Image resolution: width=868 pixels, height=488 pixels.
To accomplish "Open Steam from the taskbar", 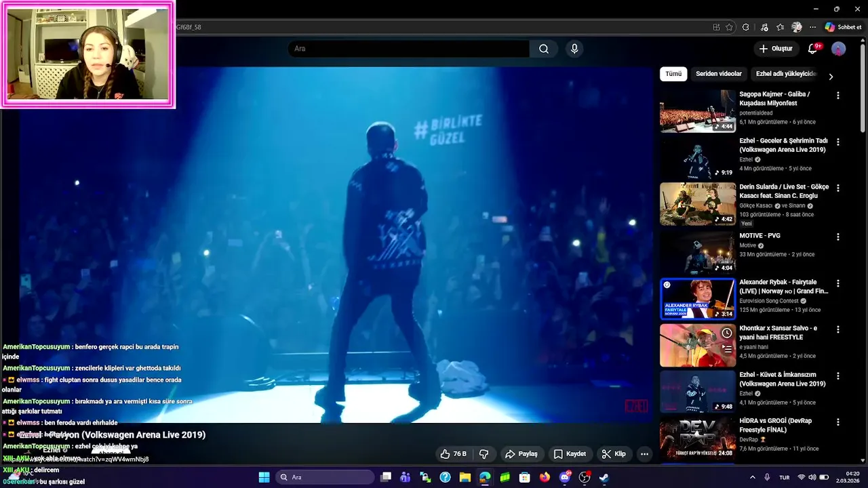I will click(x=604, y=477).
